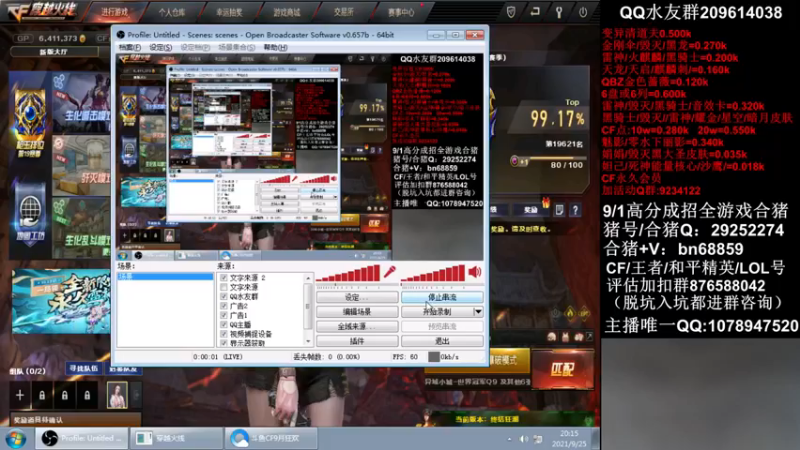
Task: Click the microphone mute icon in OBS
Action: pos(390,272)
